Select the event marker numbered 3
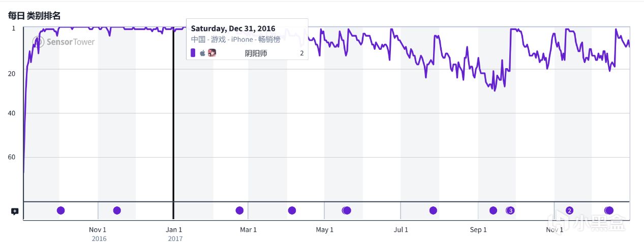The image size is (644, 242). click(x=510, y=210)
